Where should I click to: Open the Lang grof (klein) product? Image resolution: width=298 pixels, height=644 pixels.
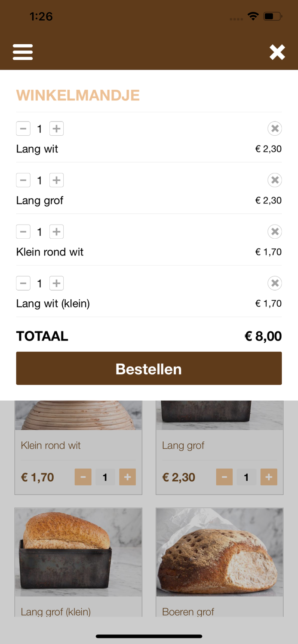[x=56, y=611]
